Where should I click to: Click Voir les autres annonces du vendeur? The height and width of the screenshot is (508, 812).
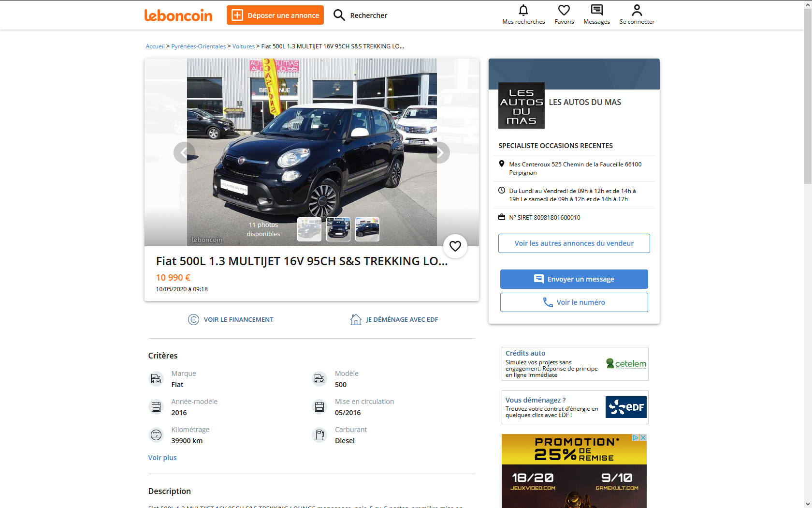coord(574,243)
